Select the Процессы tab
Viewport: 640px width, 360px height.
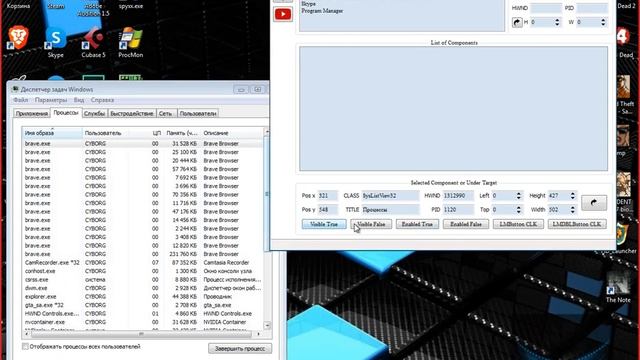pos(66,113)
